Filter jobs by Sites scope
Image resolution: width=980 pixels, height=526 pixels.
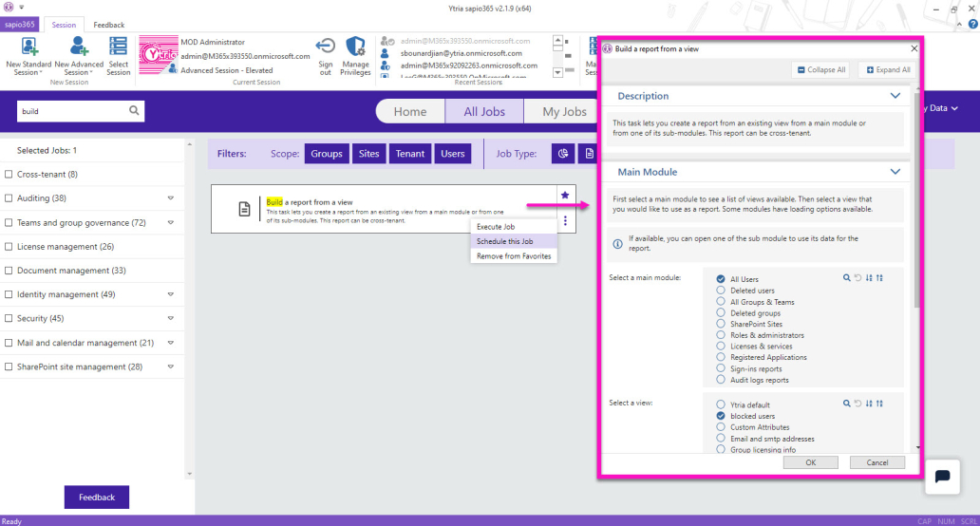pos(368,154)
